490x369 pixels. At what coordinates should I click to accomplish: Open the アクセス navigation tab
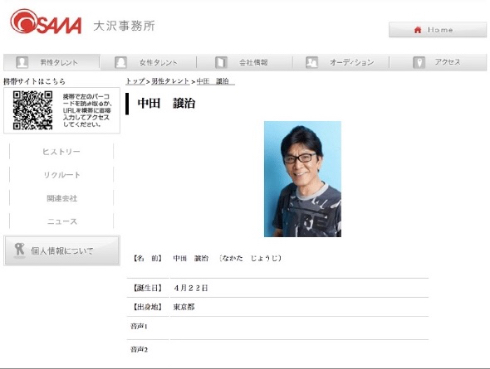coord(438,62)
